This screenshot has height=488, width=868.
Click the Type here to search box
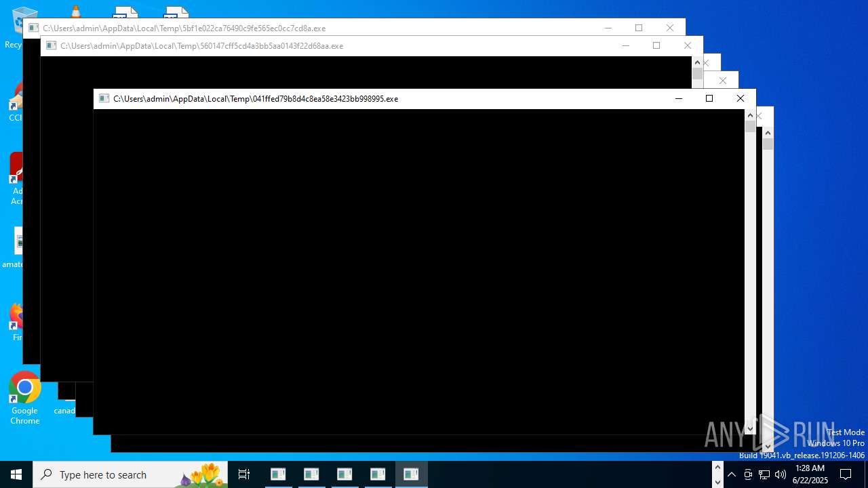coord(130,474)
